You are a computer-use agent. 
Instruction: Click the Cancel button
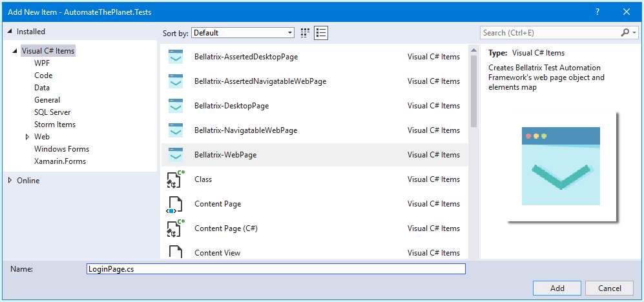(610, 288)
